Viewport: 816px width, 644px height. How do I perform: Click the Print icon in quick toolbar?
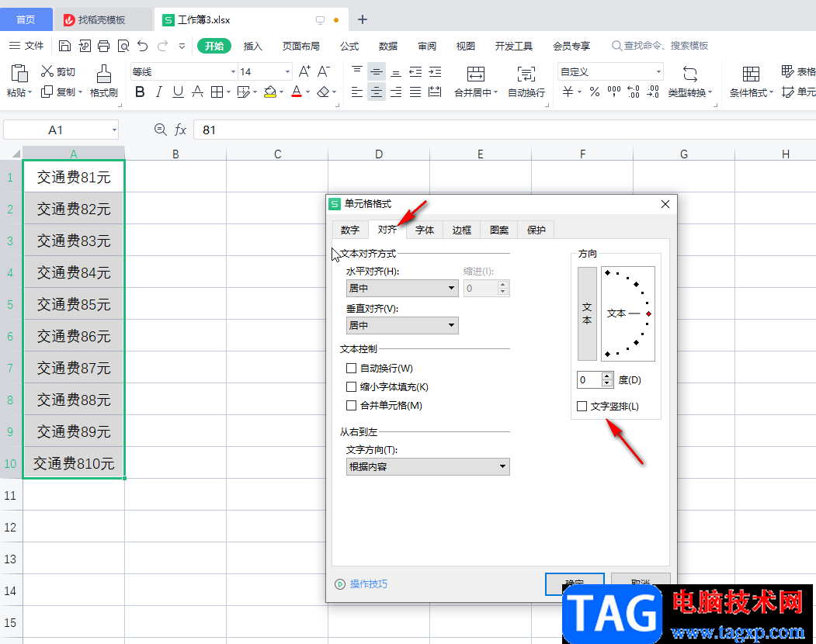point(103,46)
